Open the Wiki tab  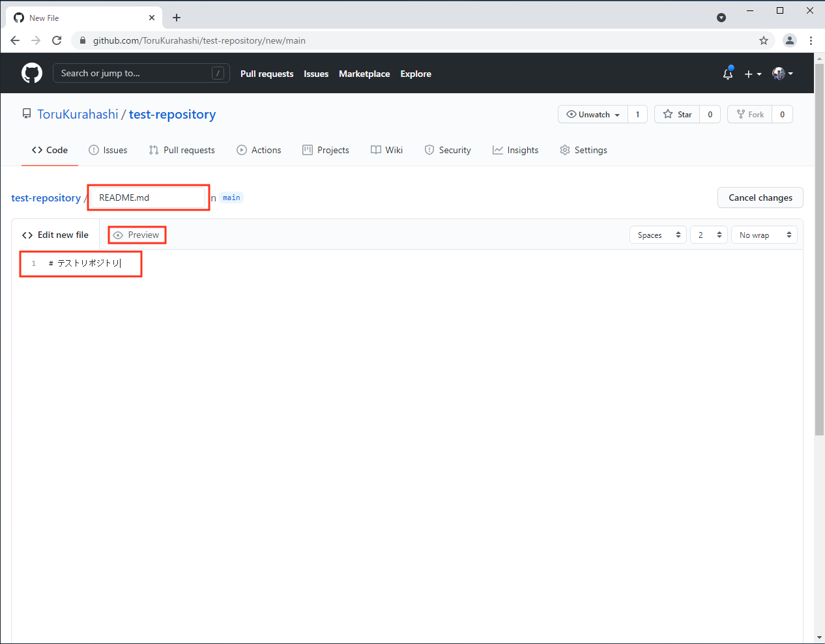(x=386, y=150)
